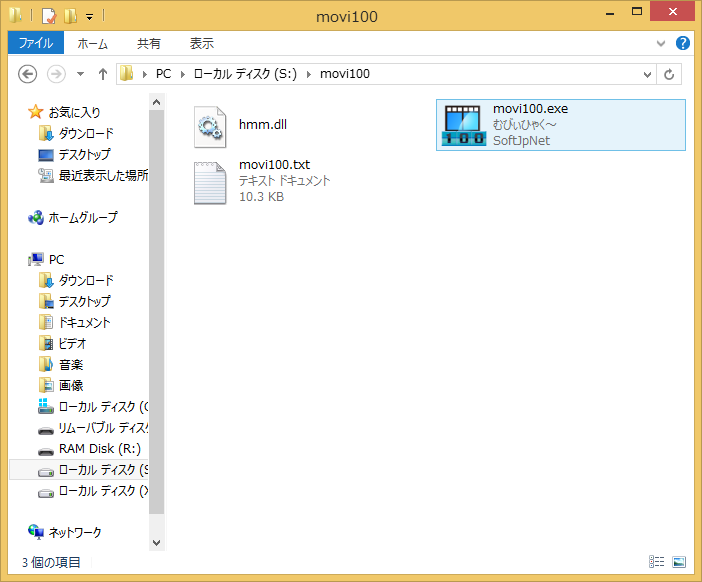The image size is (702, 582).
Task: Click the Properties quick access icon
Action: [49, 16]
